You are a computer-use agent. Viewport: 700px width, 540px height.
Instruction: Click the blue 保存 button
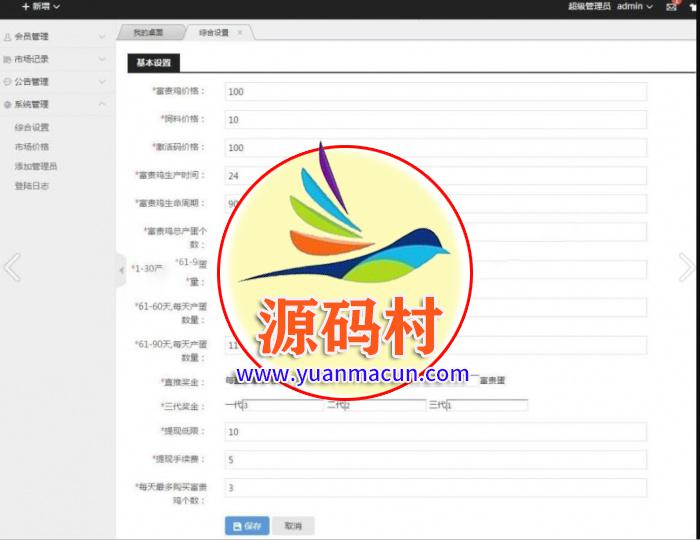(247, 526)
